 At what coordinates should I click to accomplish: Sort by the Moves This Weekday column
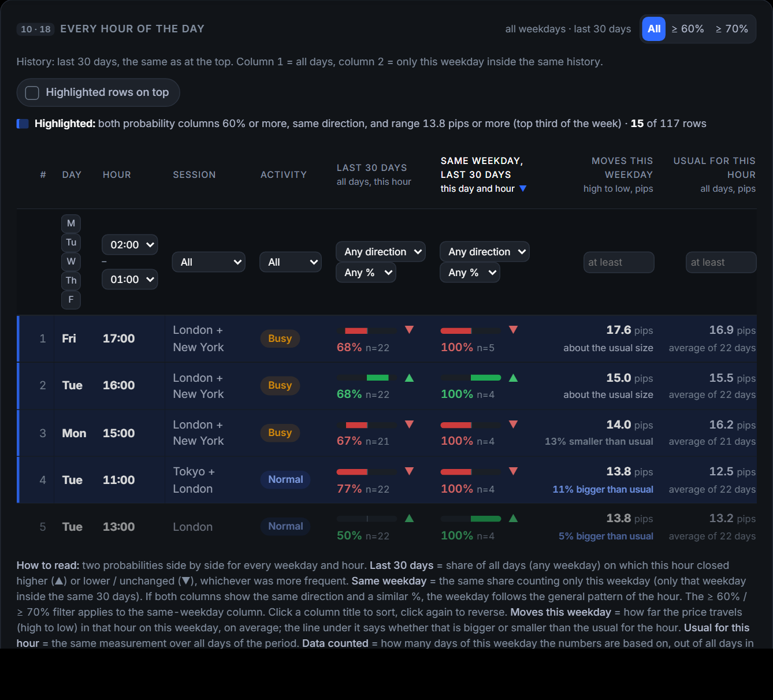pos(618,174)
